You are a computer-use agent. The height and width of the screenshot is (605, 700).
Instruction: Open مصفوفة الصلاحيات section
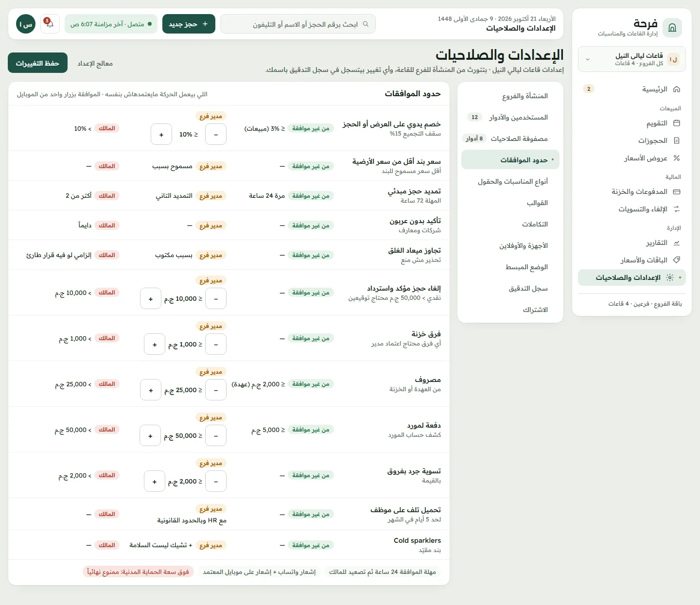pos(510,139)
